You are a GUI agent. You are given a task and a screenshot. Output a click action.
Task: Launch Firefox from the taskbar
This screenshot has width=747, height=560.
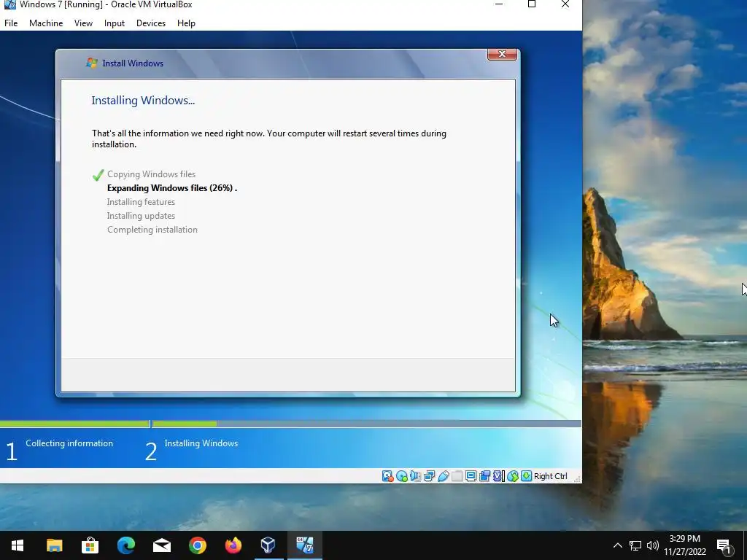tap(233, 545)
